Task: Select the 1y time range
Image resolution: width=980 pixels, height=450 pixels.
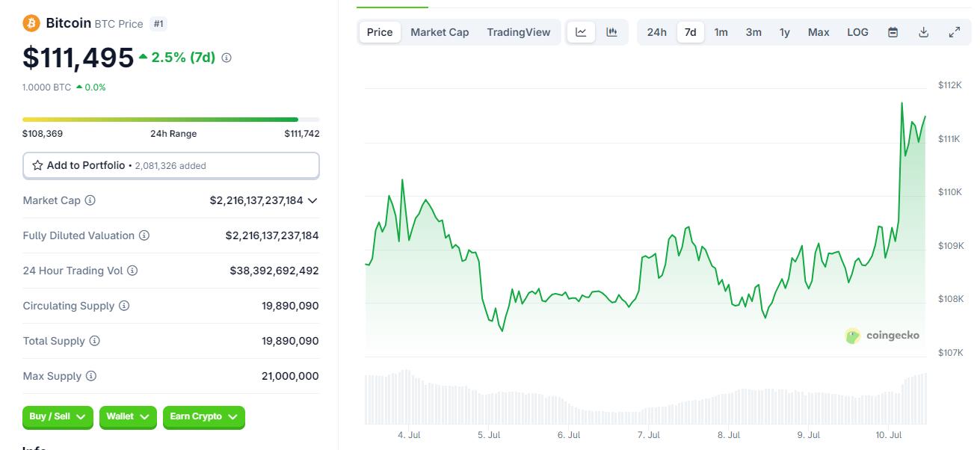Action: (x=784, y=32)
